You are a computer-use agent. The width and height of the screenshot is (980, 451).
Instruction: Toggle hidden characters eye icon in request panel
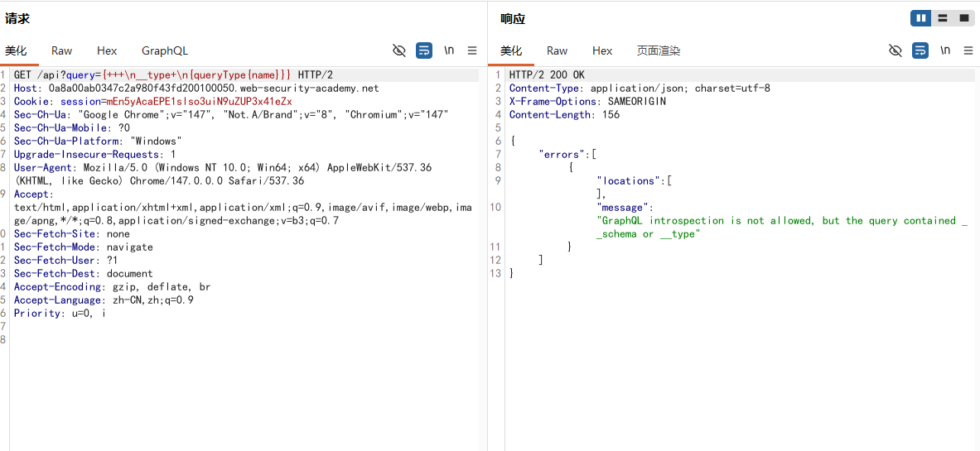point(399,50)
